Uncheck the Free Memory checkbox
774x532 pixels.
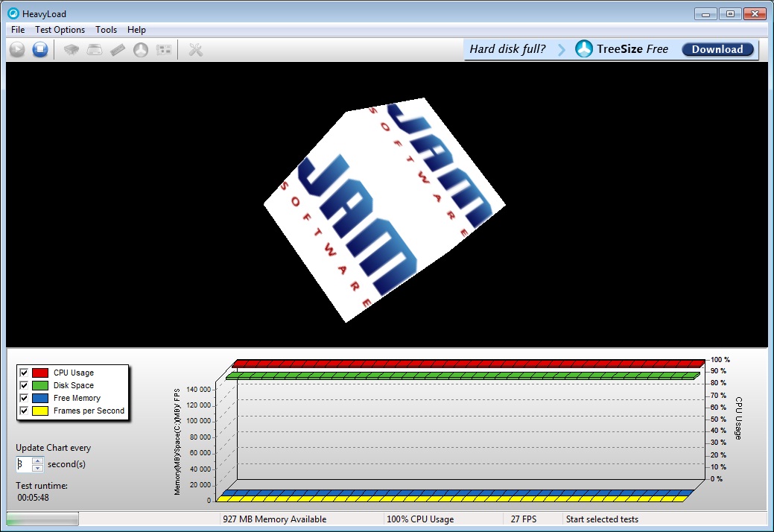[24, 398]
